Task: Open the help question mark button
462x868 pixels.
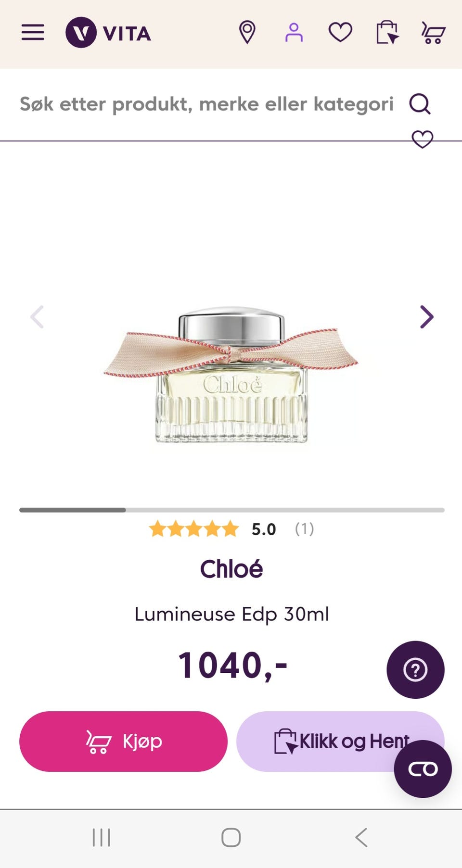Action: [x=415, y=669]
